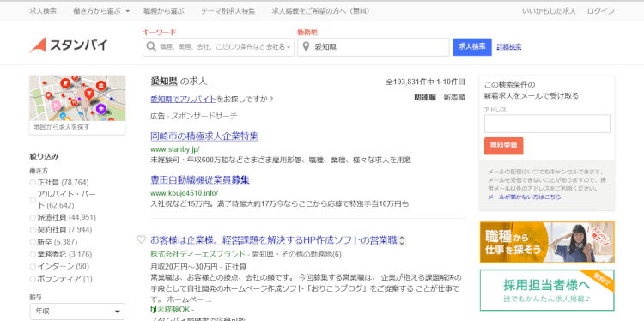Click the magnifier icon in keyword field
This screenshot has height=321, width=644.
pyautogui.click(x=151, y=47)
